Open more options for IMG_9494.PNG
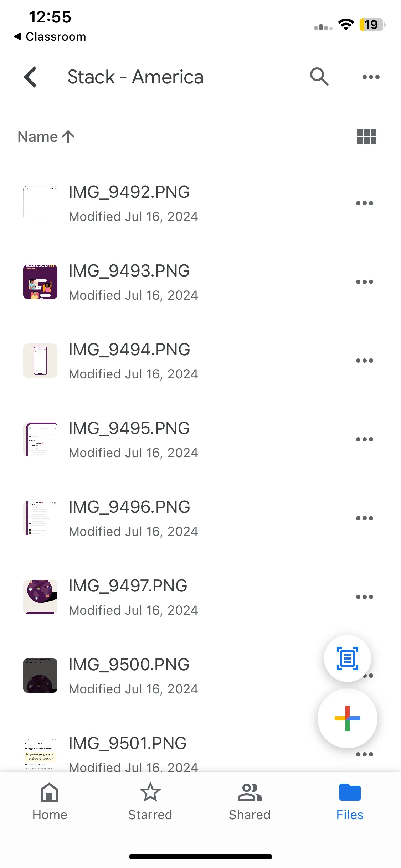The height and width of the screenshot is (868, 401). click(364, 361)
